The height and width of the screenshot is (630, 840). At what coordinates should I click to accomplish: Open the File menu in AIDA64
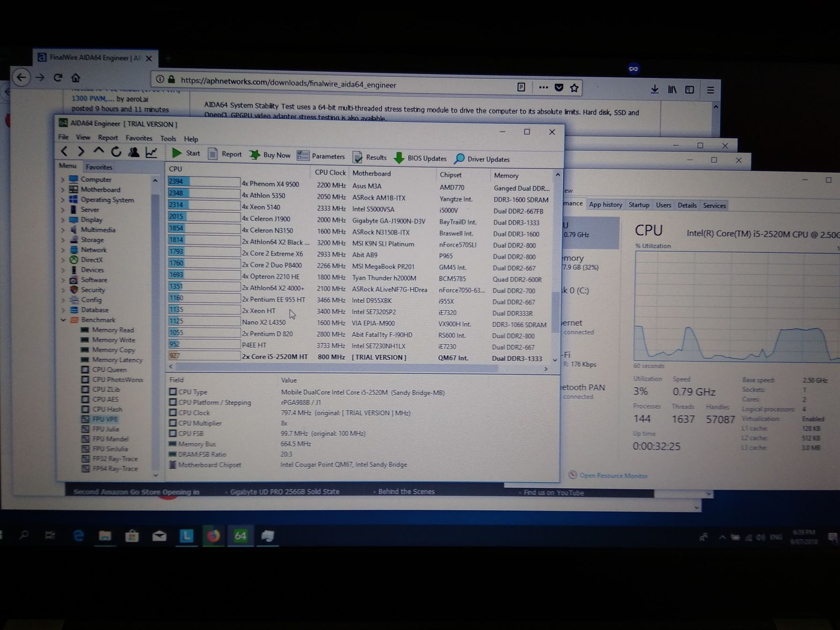[x=63, y=137]
